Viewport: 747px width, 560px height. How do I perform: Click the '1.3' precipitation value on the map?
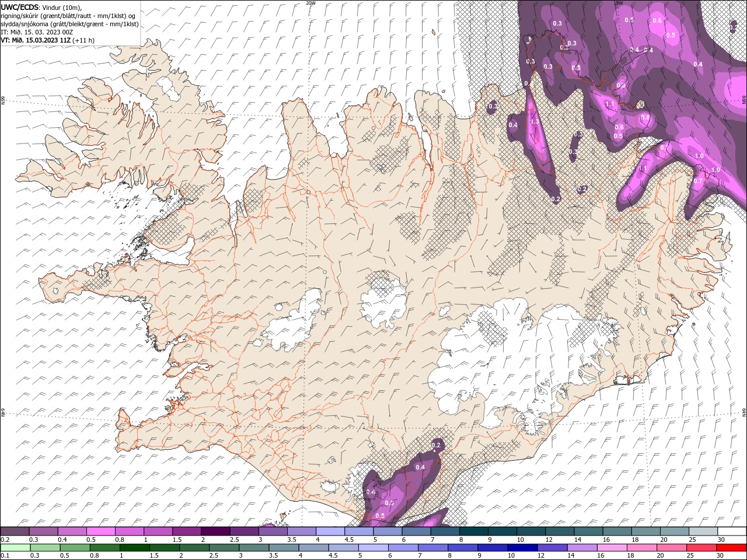pos(534,121)
